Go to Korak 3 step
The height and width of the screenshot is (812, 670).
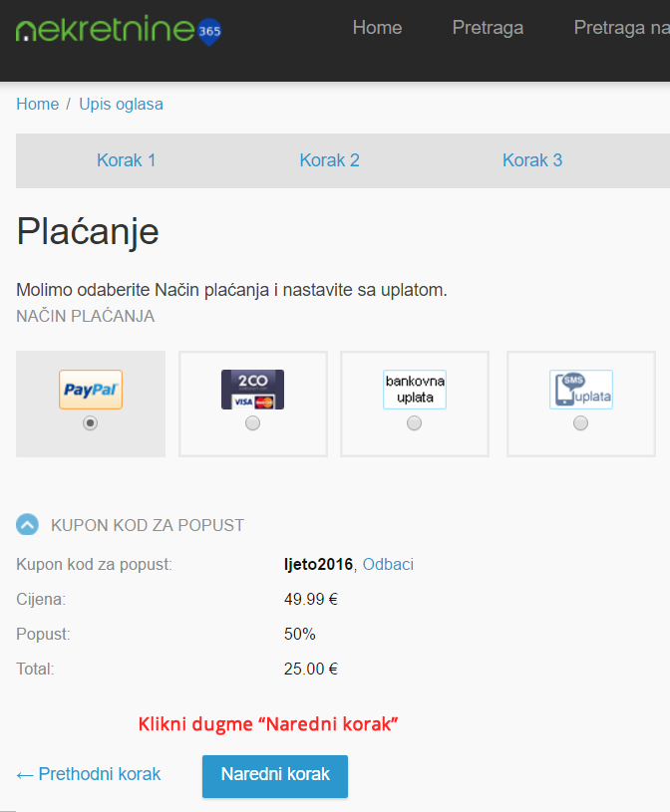pyautogui.click(x=532, y=160)
